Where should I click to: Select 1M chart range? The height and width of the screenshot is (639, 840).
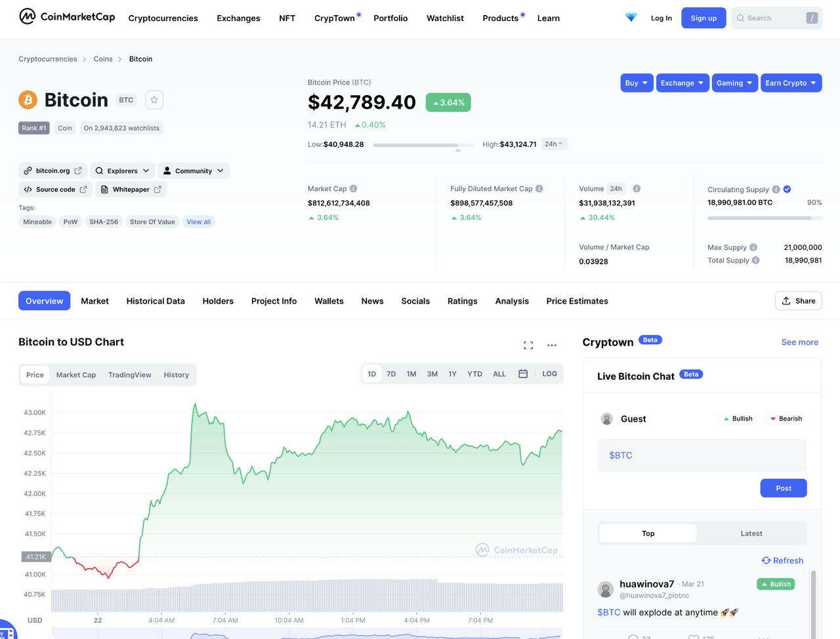pos(411,374)
